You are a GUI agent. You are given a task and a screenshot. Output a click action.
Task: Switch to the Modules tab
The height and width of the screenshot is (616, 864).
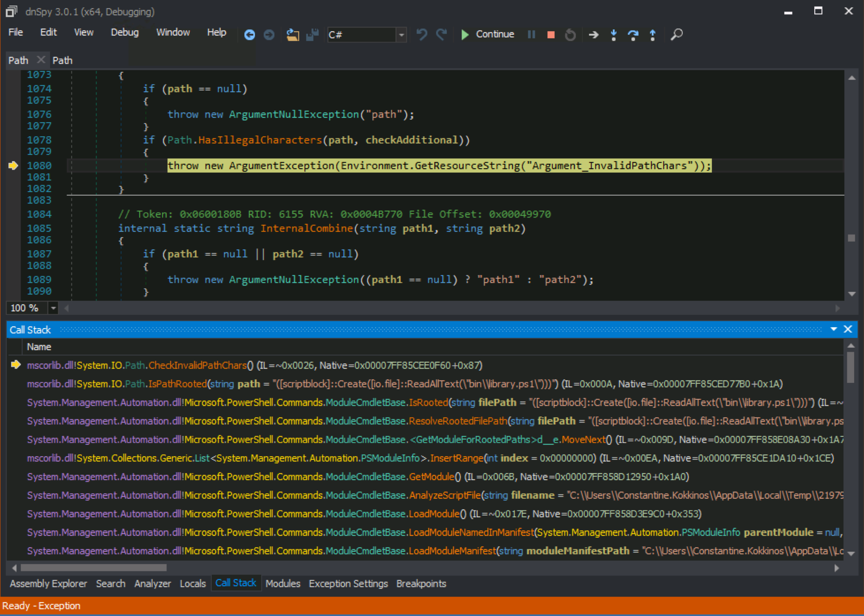coord(283,584)
